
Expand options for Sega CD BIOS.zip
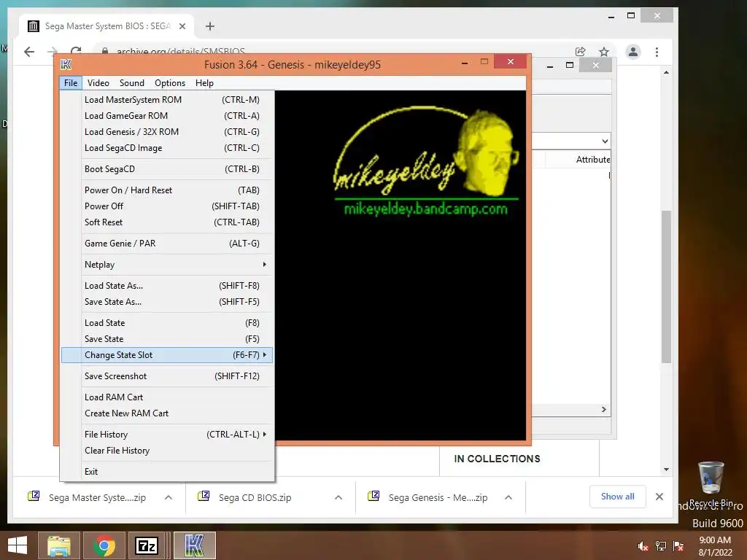coord(338,497)
